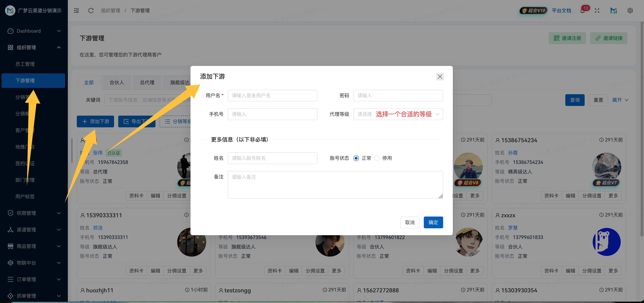Image resolution: width=644 pixels, height=303 pixels.
Task: Close the 添加下游 dialog with X
Action: tap(440, 76)
